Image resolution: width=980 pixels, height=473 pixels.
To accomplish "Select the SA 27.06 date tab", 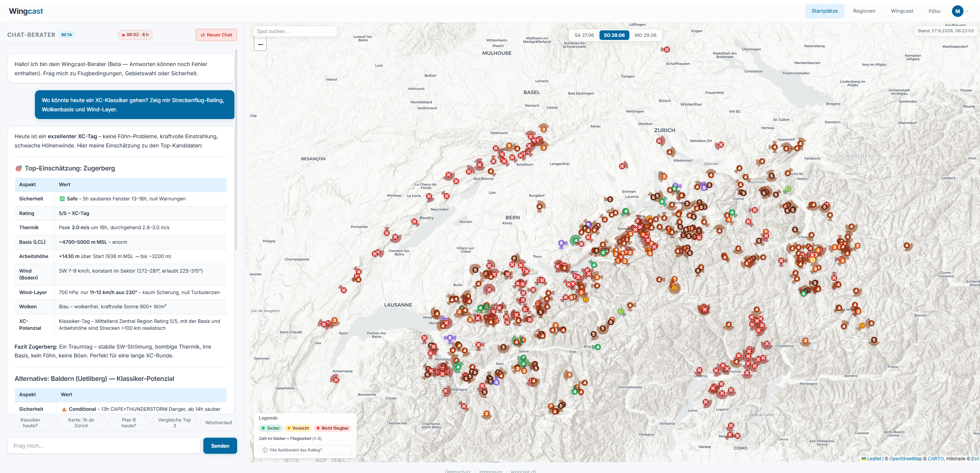I will [x=584, y=35].
